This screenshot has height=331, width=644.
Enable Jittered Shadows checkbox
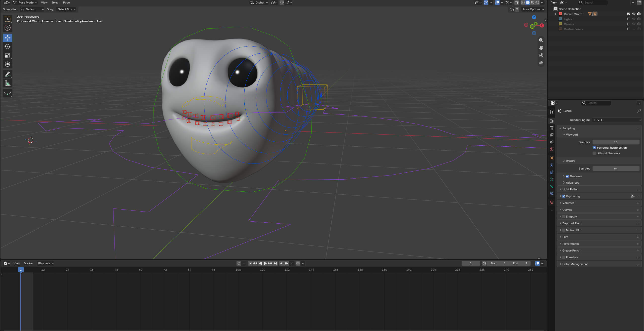tap(594, 153)
